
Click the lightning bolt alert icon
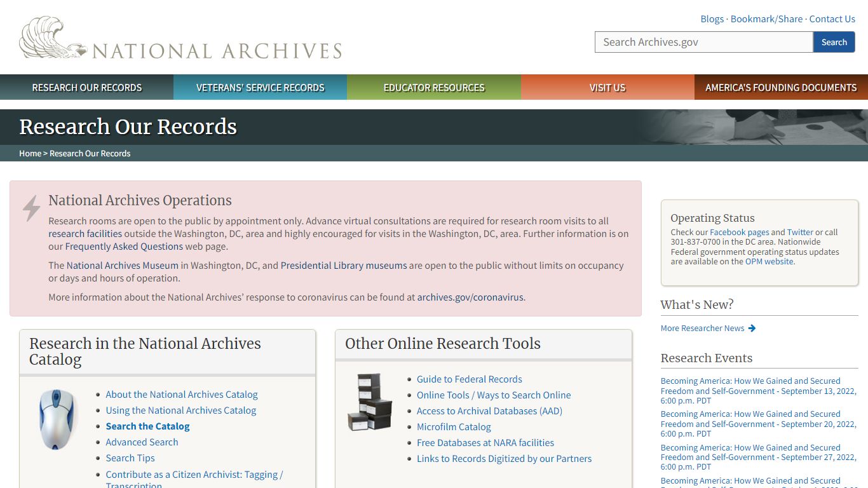point(31,208)
